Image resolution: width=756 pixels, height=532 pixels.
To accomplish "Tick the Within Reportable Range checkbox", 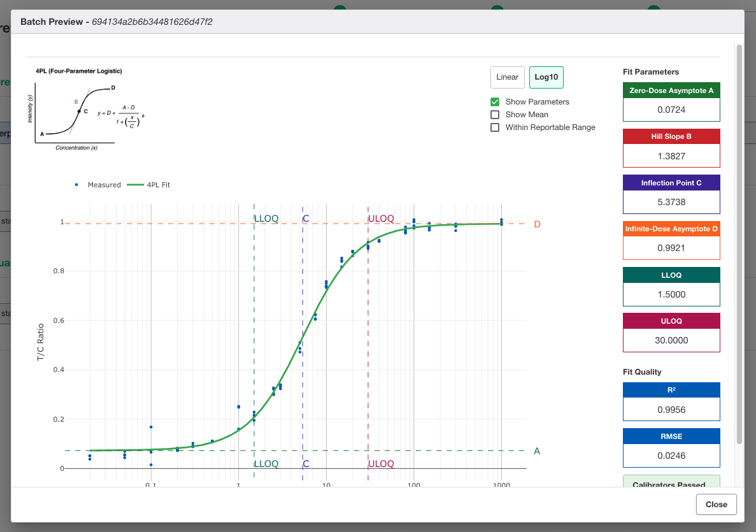I will point(495,127).
